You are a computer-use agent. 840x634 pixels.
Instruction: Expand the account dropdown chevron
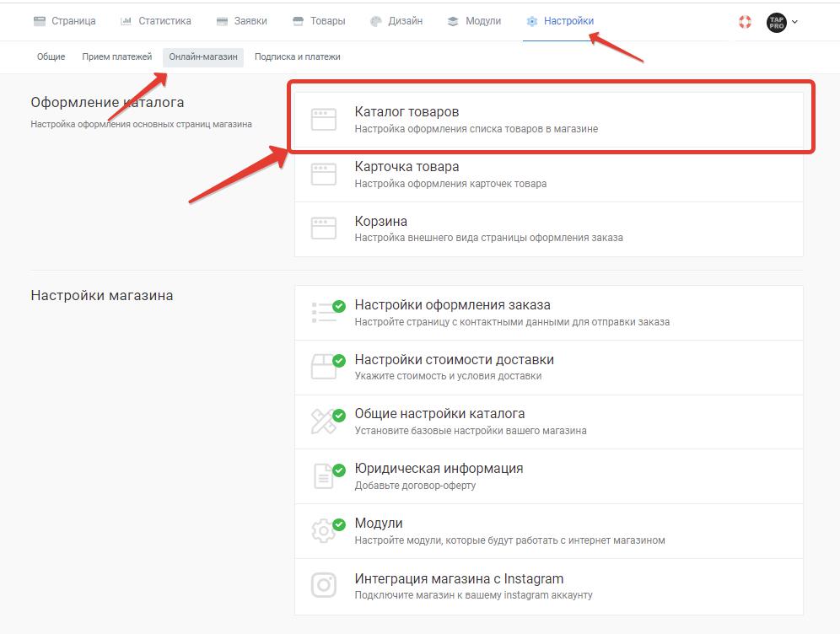[795, 22]
